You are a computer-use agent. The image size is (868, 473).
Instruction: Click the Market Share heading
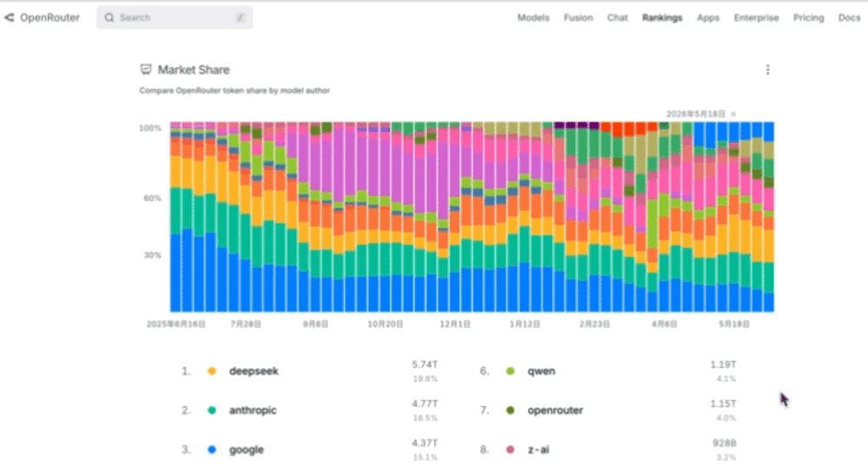tap(194, 69)
